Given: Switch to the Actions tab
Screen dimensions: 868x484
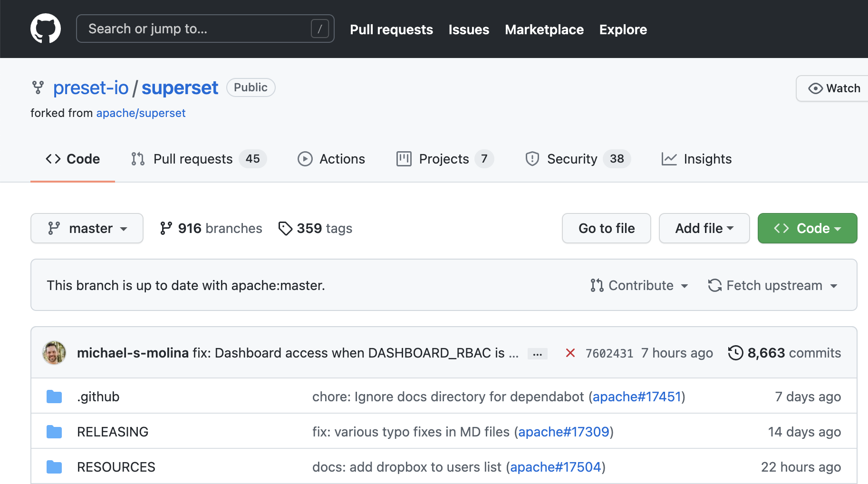Looking at the screenshot, I should coord(331,159).
